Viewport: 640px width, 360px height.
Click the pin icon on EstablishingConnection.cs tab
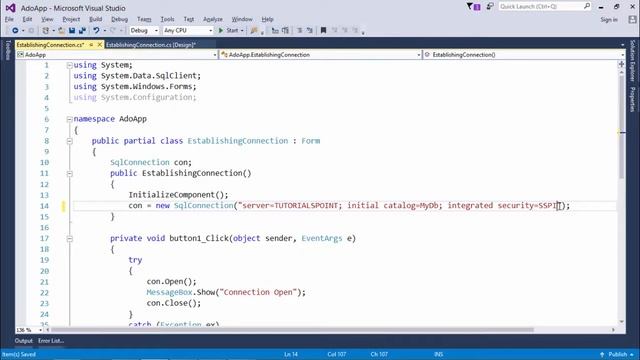pos(91,45)
